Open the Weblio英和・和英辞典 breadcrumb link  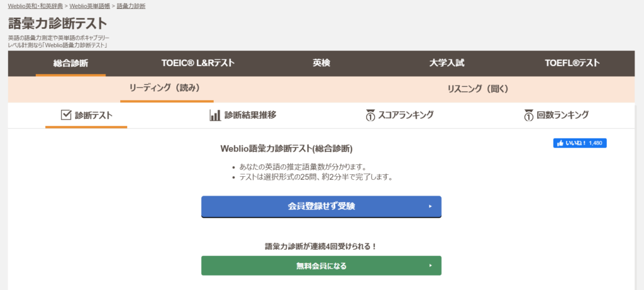[36, 6]
